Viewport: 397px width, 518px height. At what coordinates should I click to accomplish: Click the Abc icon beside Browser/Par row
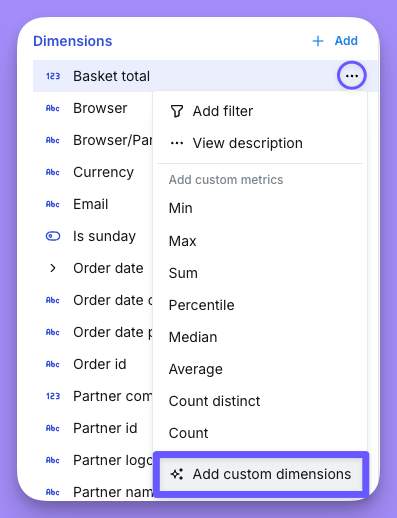tap(53, 140)
